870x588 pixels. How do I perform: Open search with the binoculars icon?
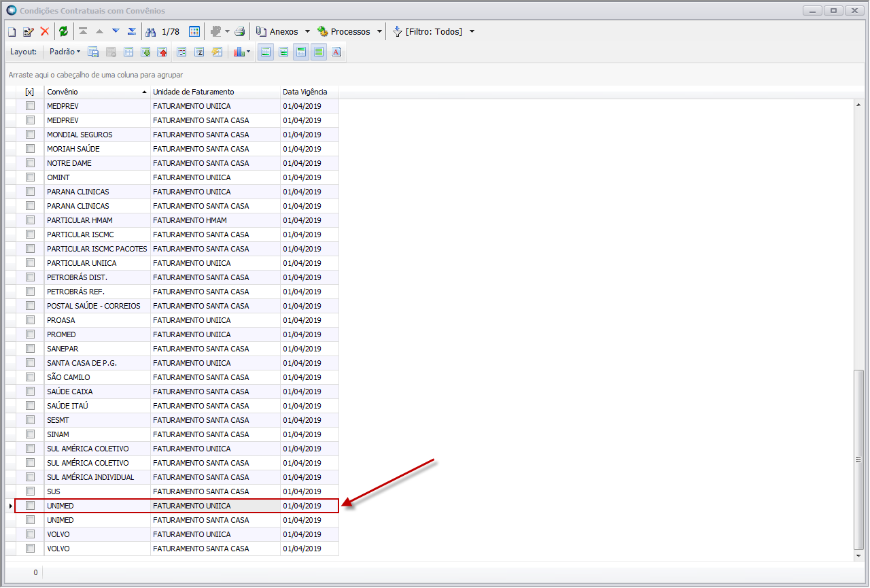tap(151, 31)
